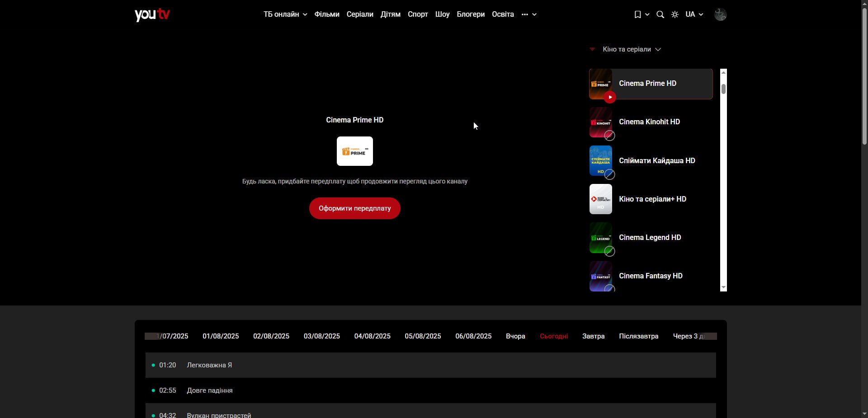Select the 01:20 Легковажна Я programme row
The image size is (868, 418).
tap(431, 365)
